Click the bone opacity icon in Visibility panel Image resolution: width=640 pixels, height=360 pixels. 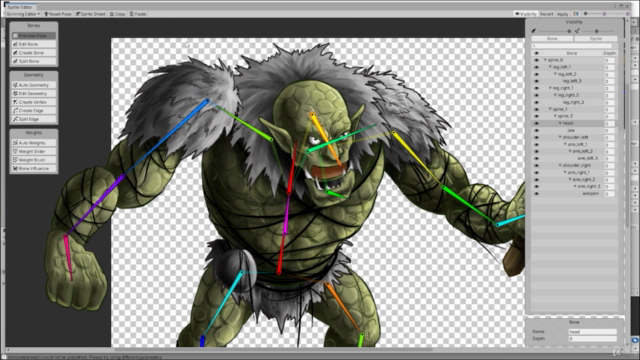[533, 31]
